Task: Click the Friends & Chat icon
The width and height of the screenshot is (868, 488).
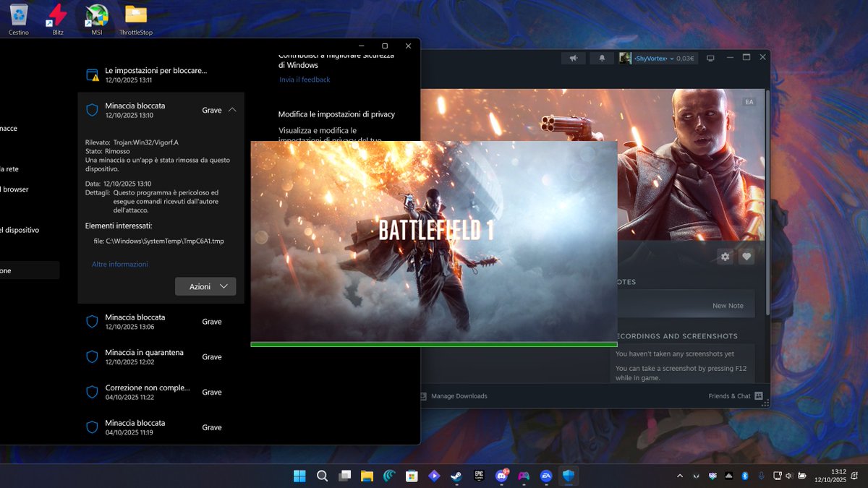Action: pos(758,396)
